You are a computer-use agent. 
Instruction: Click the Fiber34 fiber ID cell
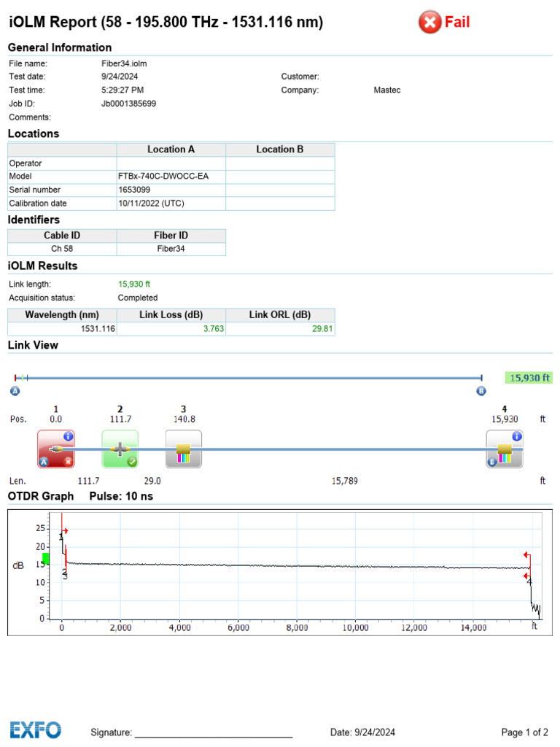(171, 249)
